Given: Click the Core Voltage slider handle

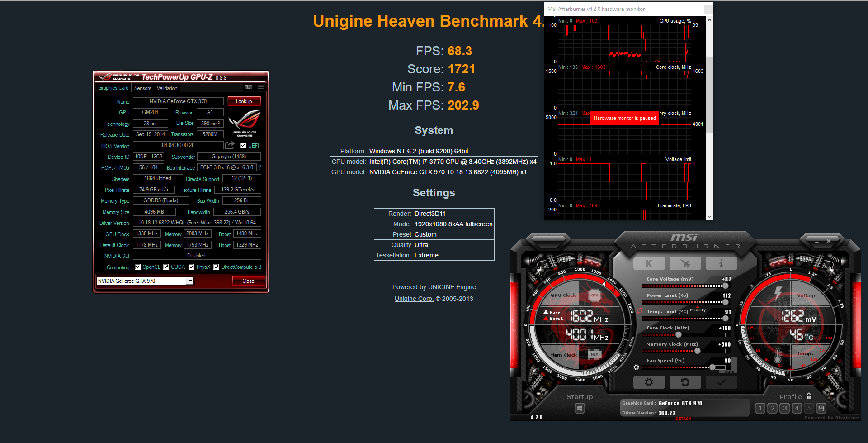Looking at the screenshot, I should click(x=726, y=286).
